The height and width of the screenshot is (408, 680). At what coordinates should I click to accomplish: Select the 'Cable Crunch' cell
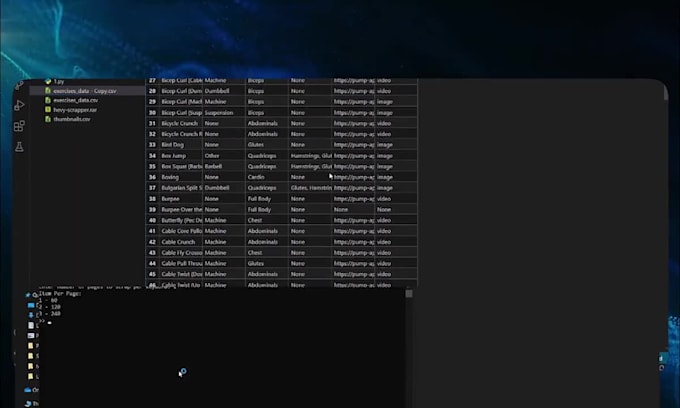click(x=181, y=242)
